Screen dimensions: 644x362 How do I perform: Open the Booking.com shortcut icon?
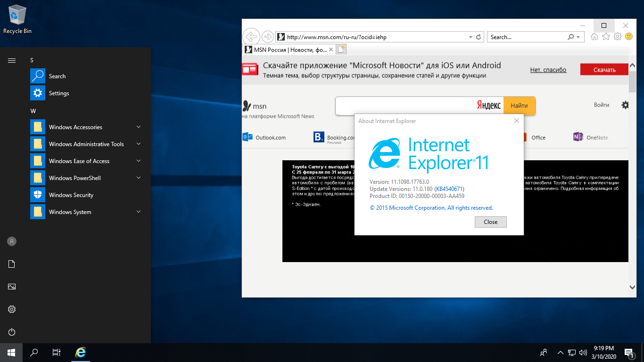pos(319,137)
